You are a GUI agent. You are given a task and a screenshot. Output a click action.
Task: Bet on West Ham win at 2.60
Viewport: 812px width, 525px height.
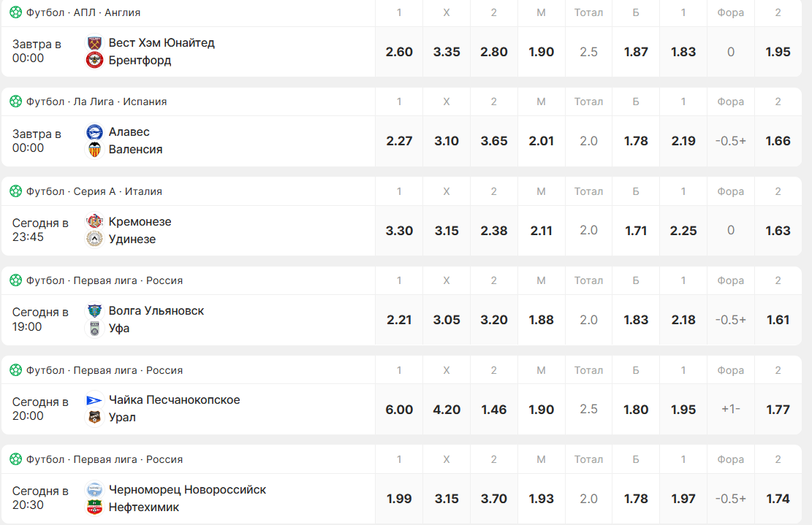pyautogui.click(x=399, y=52)
